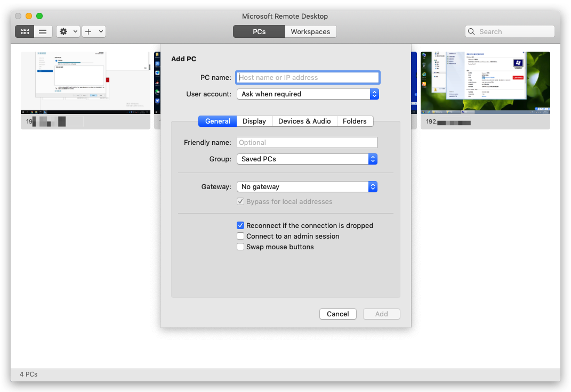Click the 'Add PC' dialog heading
The image size is (571, 392).
click(x=183, y=59)
